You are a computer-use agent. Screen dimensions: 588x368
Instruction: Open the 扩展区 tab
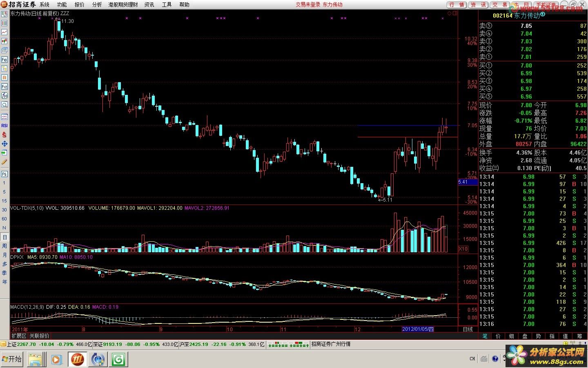(x=19, y=336)
